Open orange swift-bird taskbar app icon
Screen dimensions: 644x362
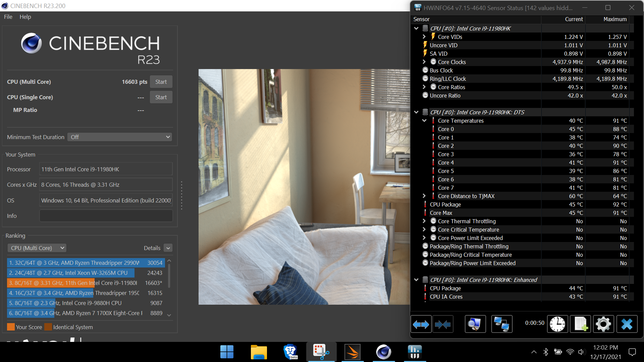click(x=352, y=352)
